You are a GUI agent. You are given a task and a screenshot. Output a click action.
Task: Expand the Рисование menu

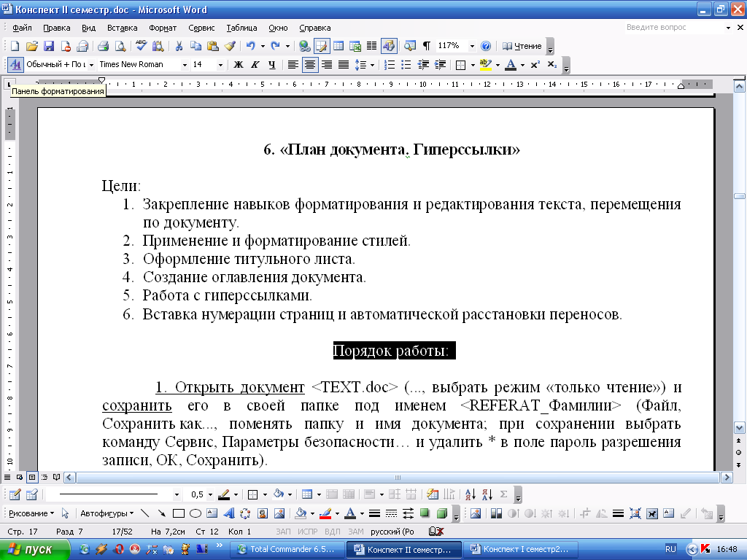(31, 513)
